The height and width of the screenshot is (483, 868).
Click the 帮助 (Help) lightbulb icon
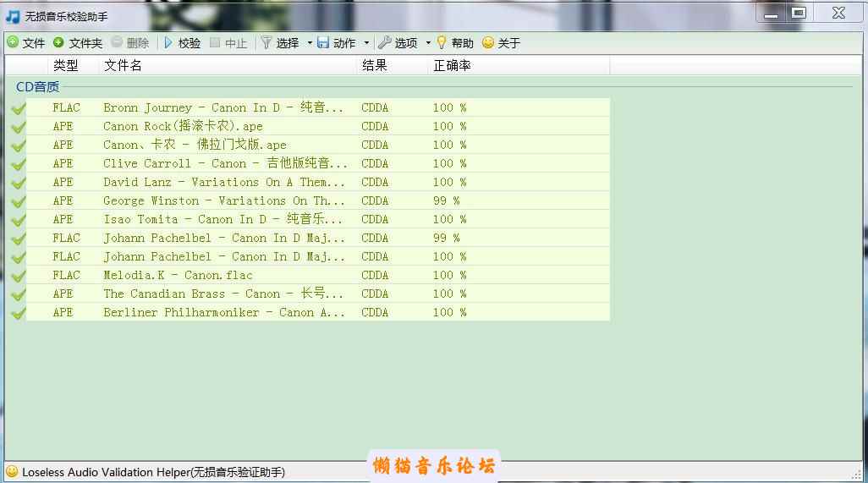coord(441,42)
